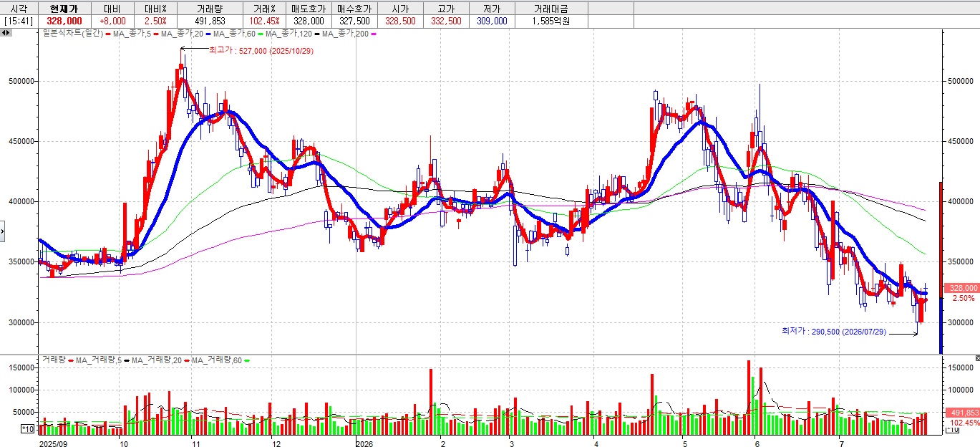Screen dimensions: 980x447
Task: Click the MA_거래량,60 volume legend label
Action: coord(215,360)
